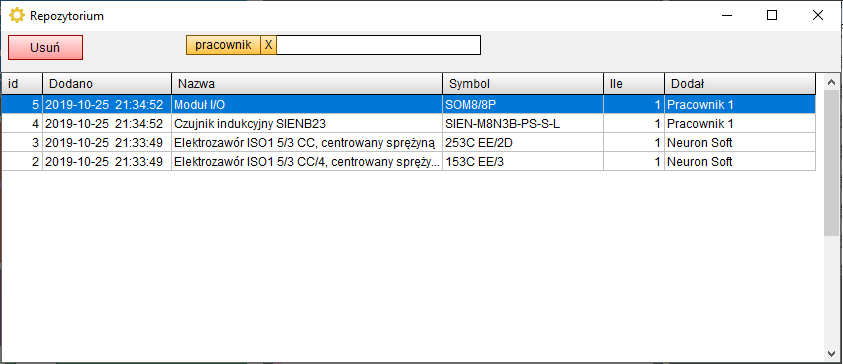Image resolution: width=843 pixels, height=364 pixels.
Task: Click the scrollbar down arrow
Action: click(831, 353)
